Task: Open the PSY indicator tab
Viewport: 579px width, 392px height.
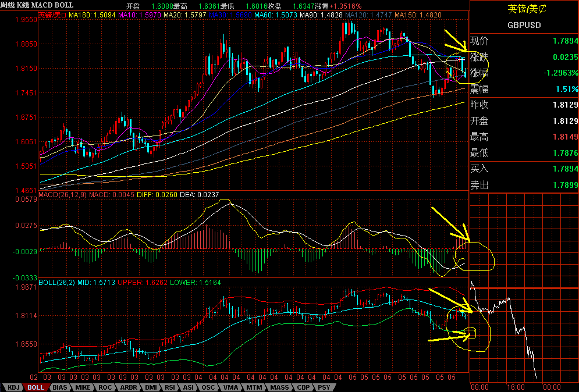Action: 324,387
